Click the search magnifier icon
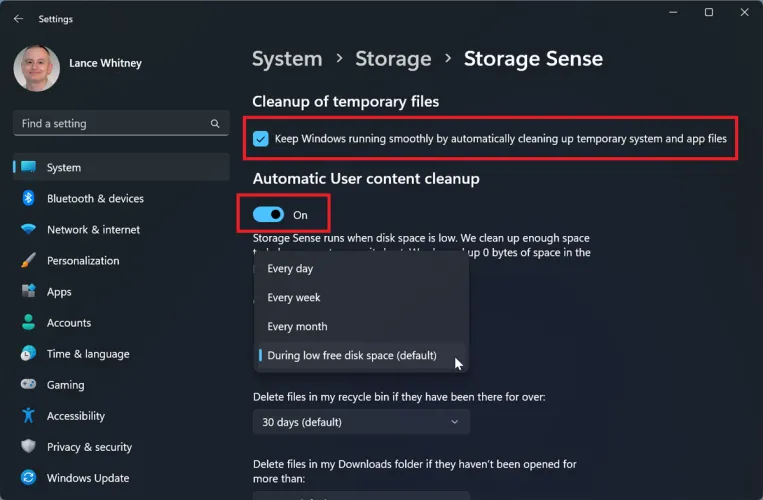763x500 pixels. point(214,124)
